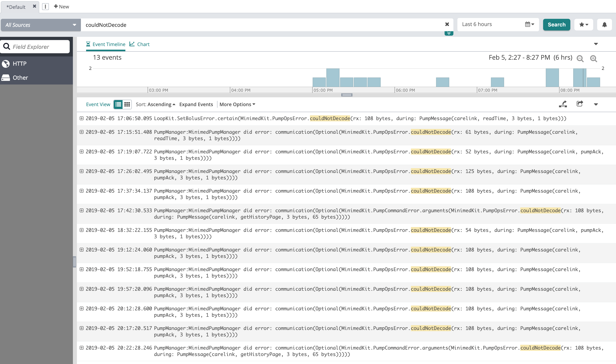Expand the 18:32:22.155 event
This screenshot has height=364, width=616.
(82, 230)
